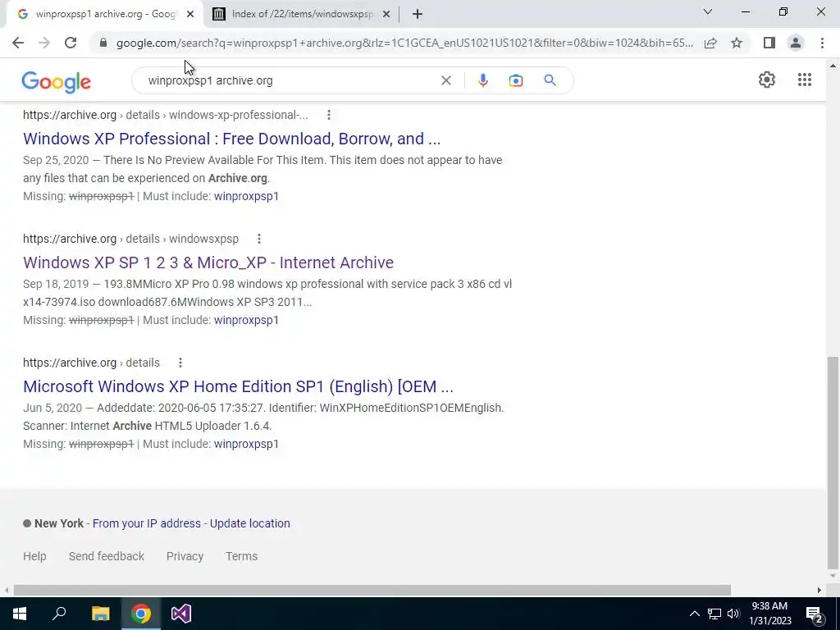Image resolution: width=840 pixels, height=630 pixels.
Task: Open Visual Studio from taskbar
Action: (181, 614)
